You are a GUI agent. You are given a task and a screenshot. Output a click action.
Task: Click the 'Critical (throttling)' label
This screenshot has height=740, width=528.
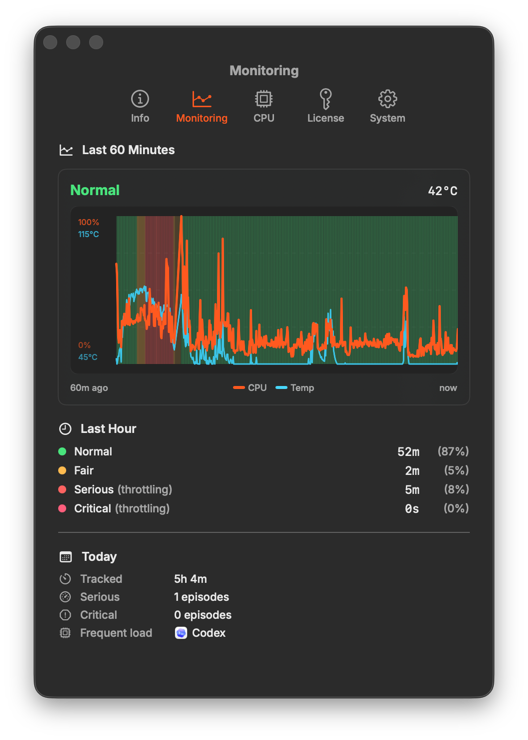click(122, 508)
